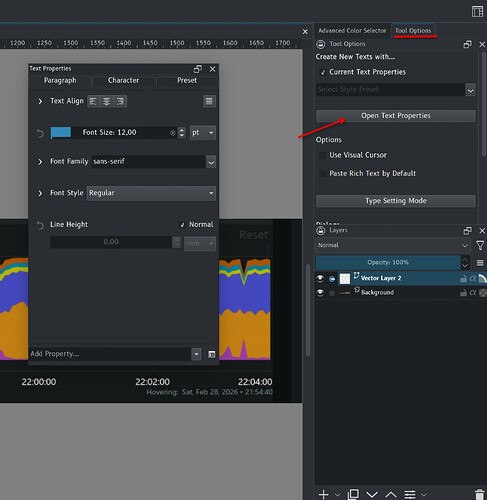Image resolution: width=487 pixels, height=500 pixels.
Task: Lock the Vector Layer 2 padlock icon
Action: [x=463, y=278]
